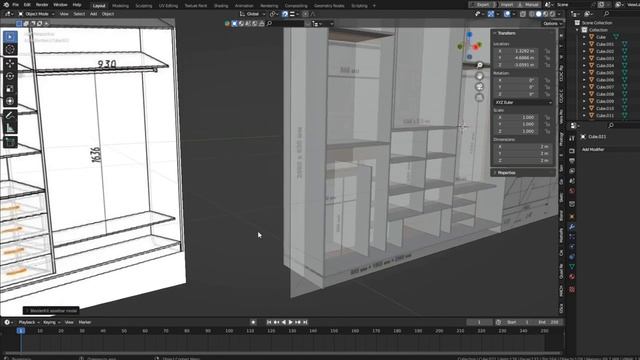Open the viewport Options dropdown

tap(553, 24)
